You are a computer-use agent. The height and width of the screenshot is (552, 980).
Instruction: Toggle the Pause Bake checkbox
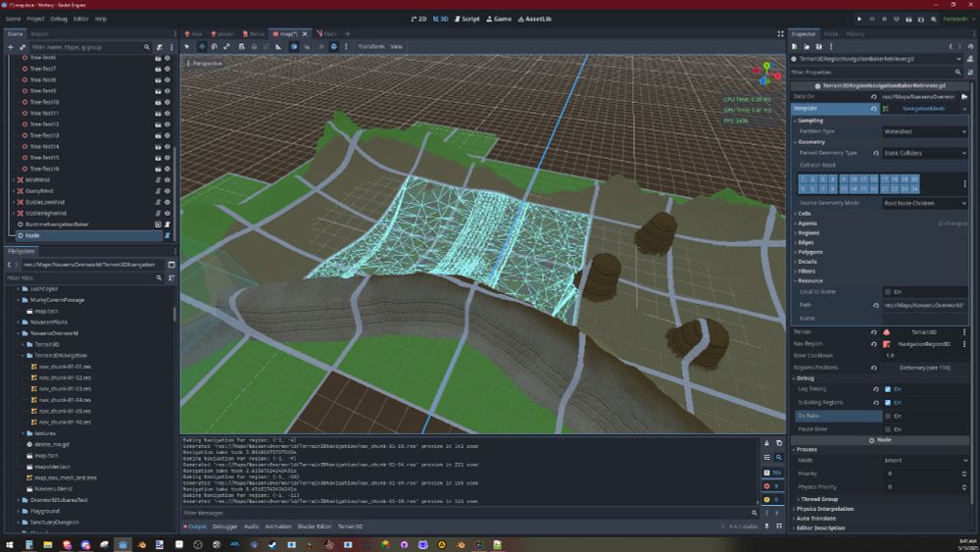[888, 429]
